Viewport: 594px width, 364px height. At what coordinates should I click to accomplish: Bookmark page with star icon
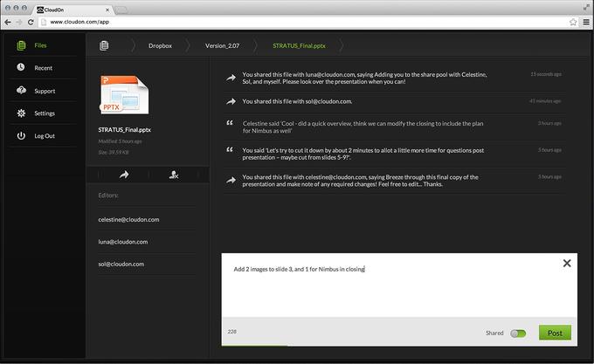(573, 23)
